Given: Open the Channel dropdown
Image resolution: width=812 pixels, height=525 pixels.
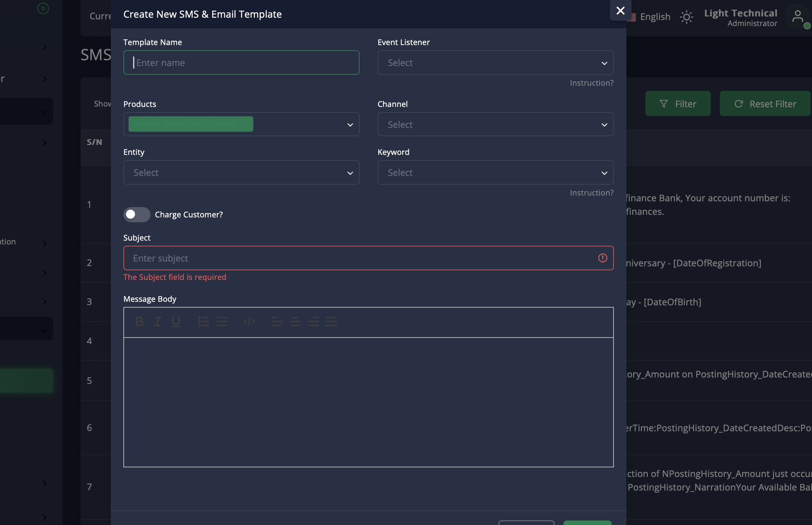Looking at the screenshot, I should tap(495, 124).
